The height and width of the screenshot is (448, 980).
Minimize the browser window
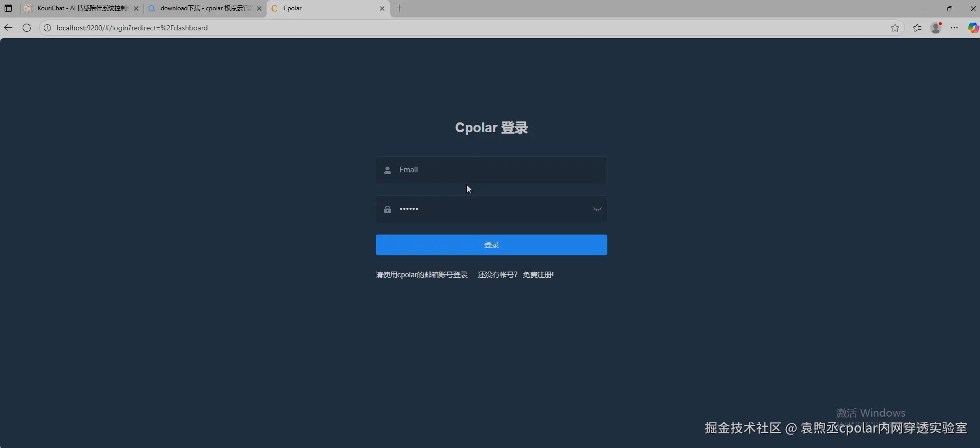pyautogui.click(x=926, y=8)
